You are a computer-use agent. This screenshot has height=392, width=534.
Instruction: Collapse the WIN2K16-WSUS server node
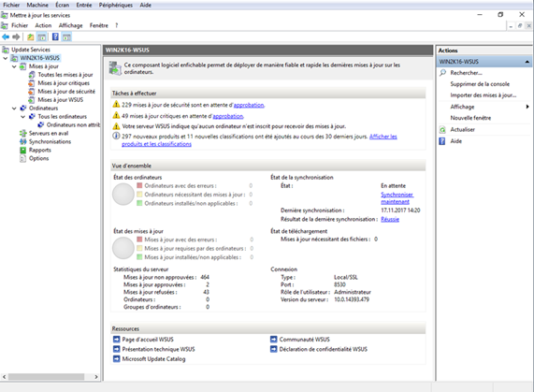[6, 58]
